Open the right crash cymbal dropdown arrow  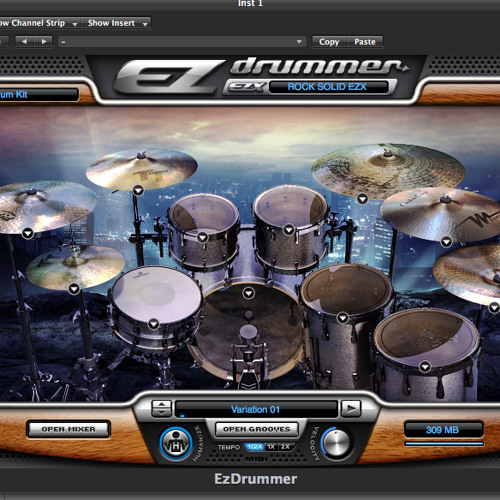tap(446, 242)
